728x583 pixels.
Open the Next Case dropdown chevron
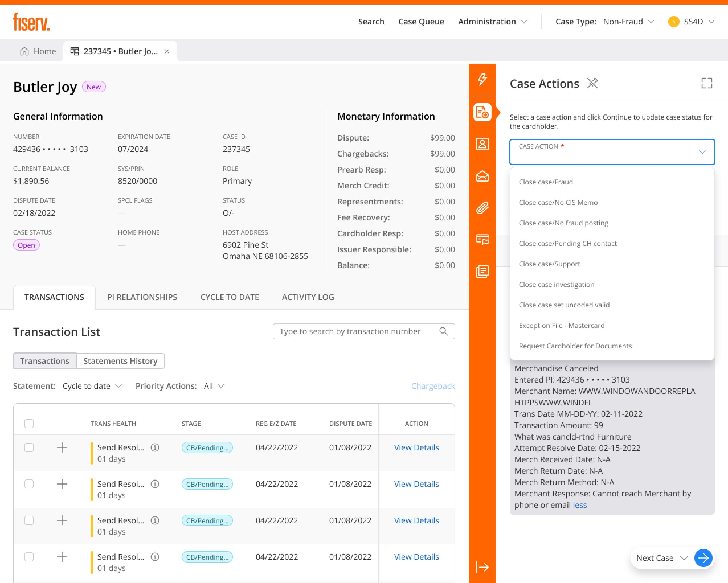684,558
